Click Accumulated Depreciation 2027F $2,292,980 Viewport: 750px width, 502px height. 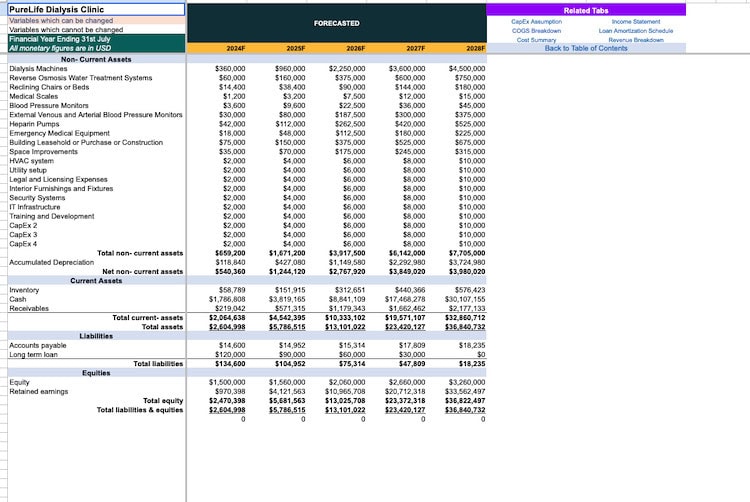tap(407, 262)
